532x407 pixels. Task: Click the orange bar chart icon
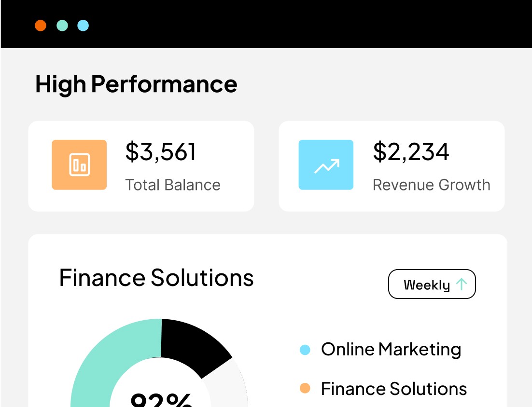tap(79, 165)
